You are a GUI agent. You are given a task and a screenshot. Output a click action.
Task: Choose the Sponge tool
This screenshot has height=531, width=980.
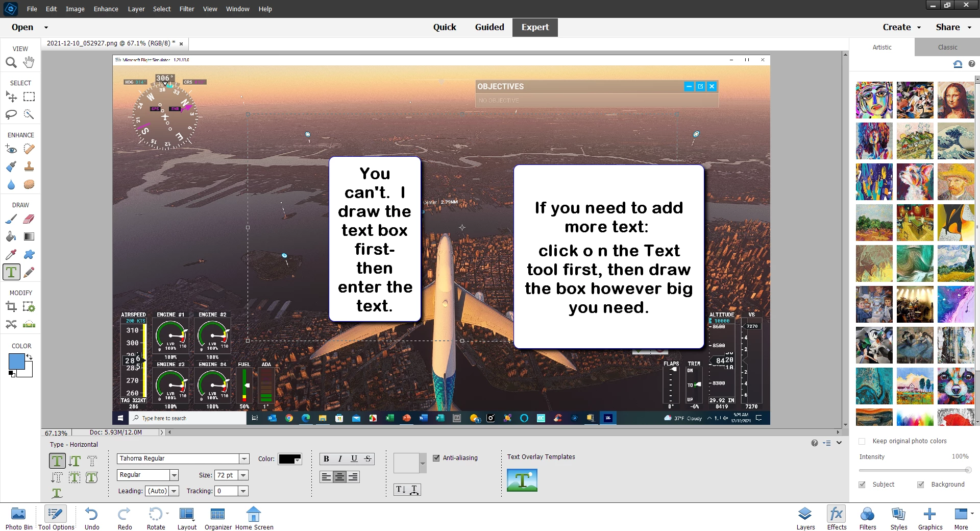pos(29,184)
